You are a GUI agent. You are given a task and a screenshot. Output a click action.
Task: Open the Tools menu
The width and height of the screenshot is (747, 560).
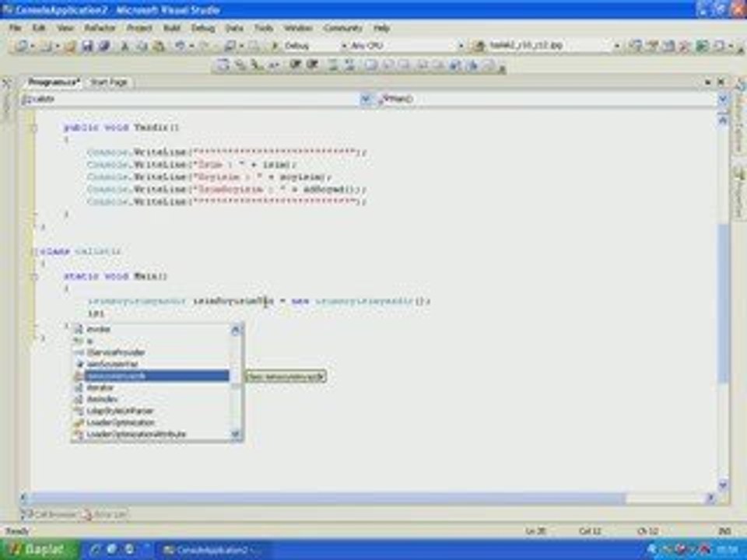coord(264,28)
